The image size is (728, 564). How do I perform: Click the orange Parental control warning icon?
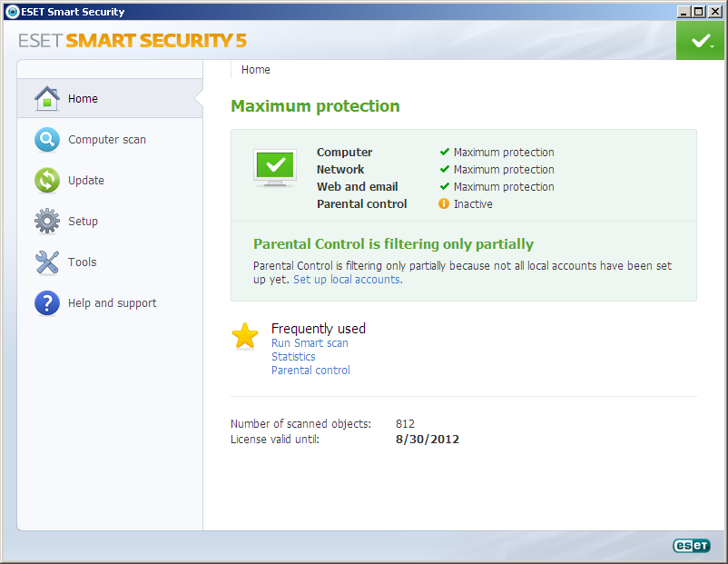pyautogui.click(x=444, y=204)
